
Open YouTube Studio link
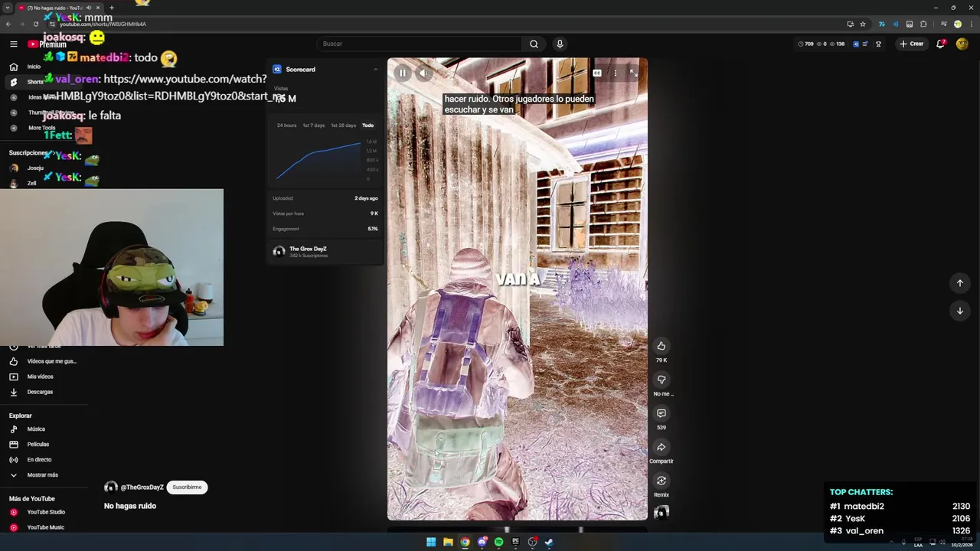tap(46, 512)
